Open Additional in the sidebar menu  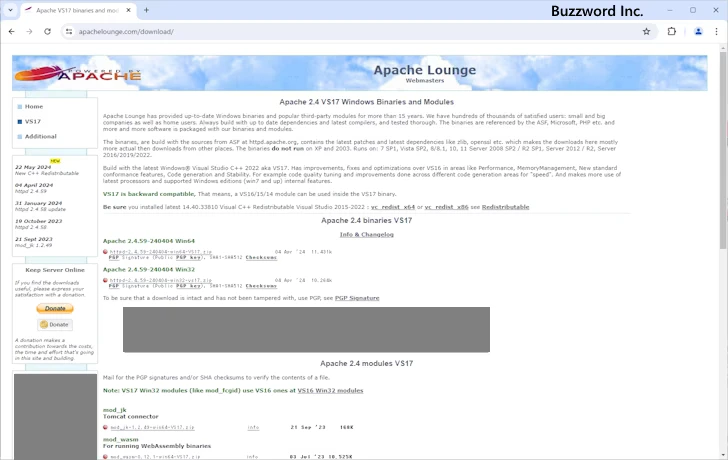tap(40, 136)
